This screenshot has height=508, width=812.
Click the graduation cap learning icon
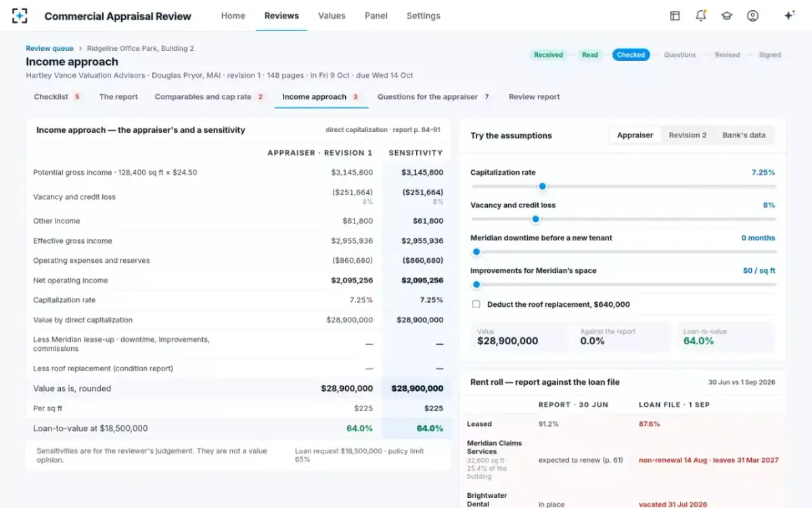(727, 16)
